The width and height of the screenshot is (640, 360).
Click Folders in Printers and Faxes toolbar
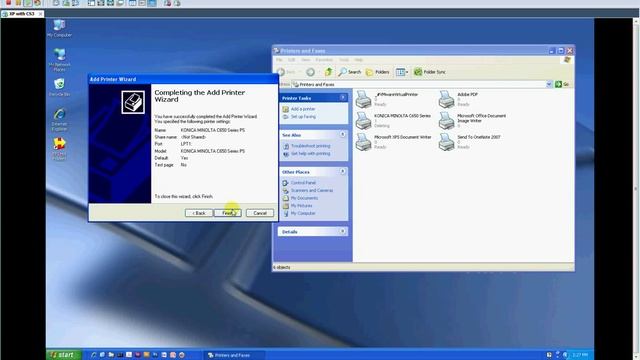378,72
